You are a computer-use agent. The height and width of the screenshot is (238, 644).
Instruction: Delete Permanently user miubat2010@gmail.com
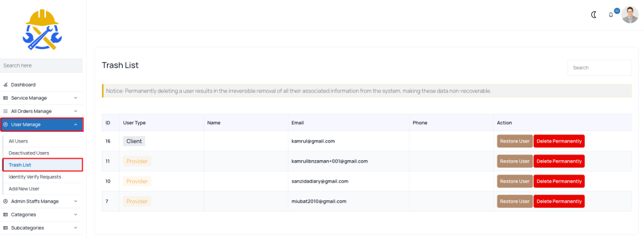click(559, 202)
